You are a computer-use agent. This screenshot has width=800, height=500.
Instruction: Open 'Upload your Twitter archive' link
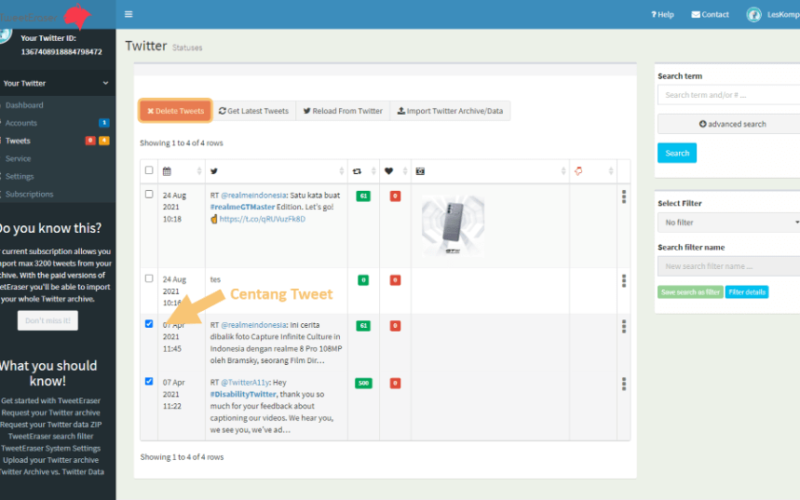click(x=51, y=460)
